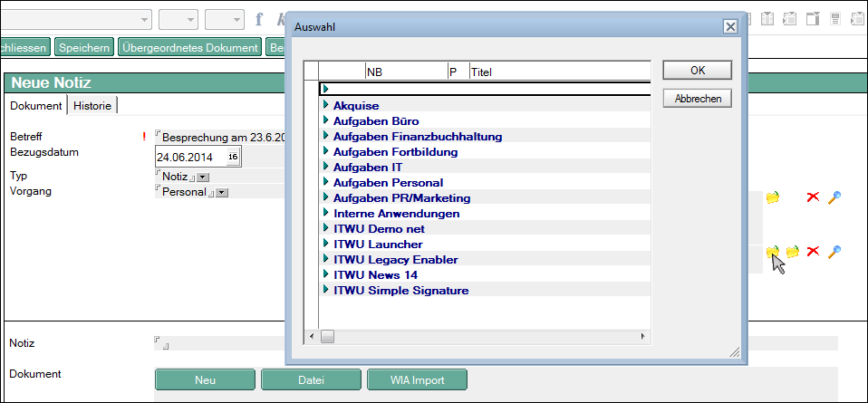This screenshot has height=403, width=868.
Task: Select the ITWU Simple Signature entry
Action: click(x=400, y=291)
